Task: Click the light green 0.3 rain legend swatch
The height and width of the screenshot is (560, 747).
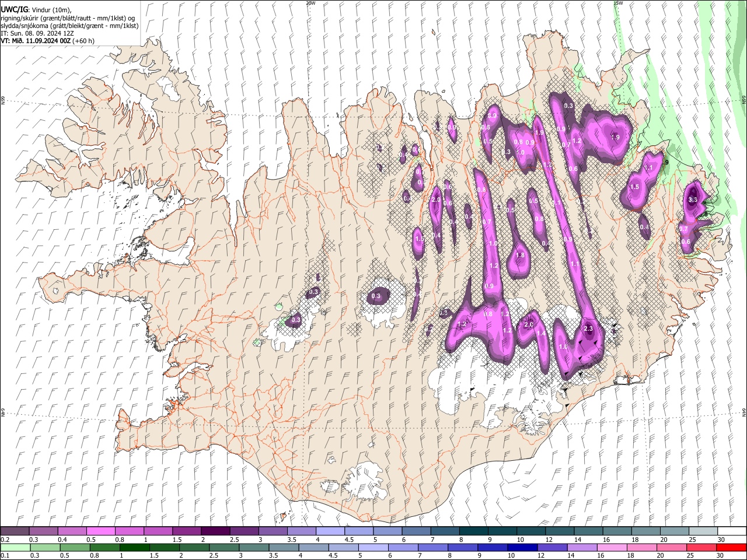Action: [44, 548]
